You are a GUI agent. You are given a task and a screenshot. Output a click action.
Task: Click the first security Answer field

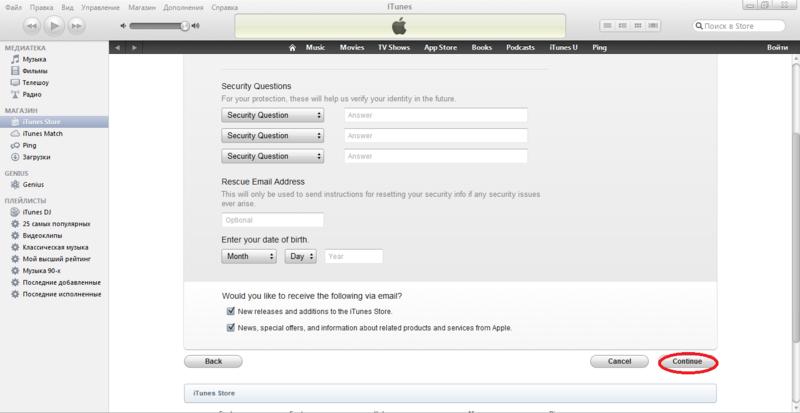(436, 115)
